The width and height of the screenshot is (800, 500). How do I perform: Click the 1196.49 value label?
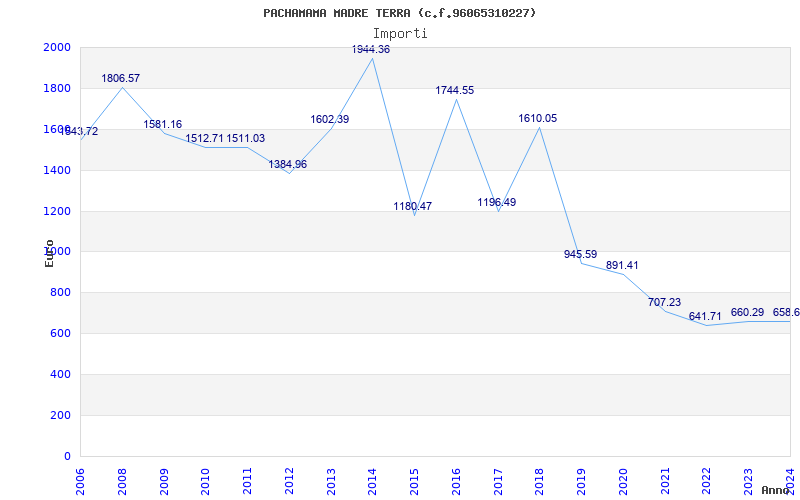496,202
